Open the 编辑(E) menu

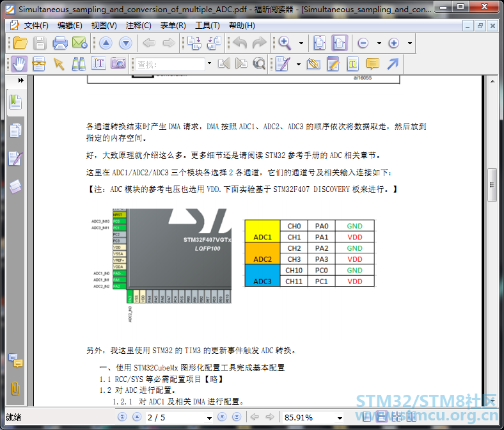click(70, 26)
